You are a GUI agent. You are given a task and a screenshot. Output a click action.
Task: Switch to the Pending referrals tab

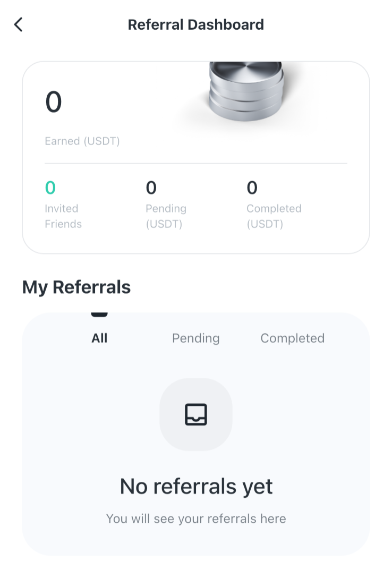[195, 338]
